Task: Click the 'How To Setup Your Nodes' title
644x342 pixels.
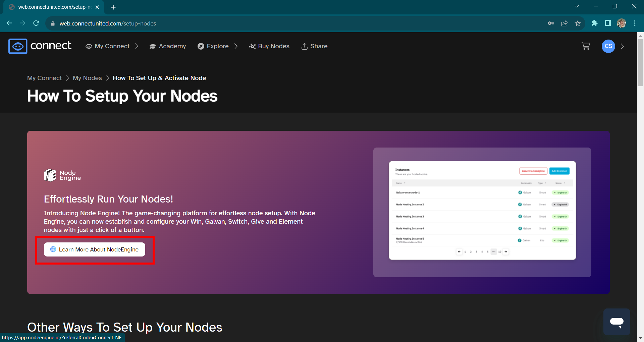Action: [x=122, y=96]
